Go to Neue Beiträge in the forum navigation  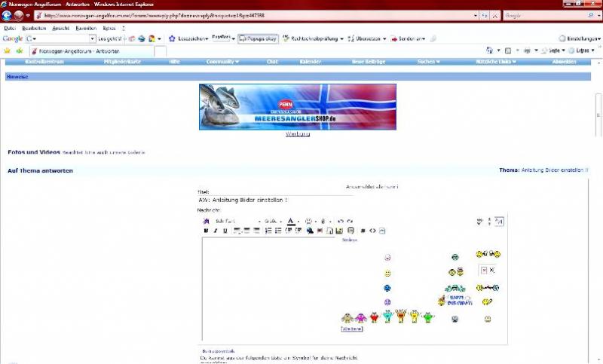[369, 62]
